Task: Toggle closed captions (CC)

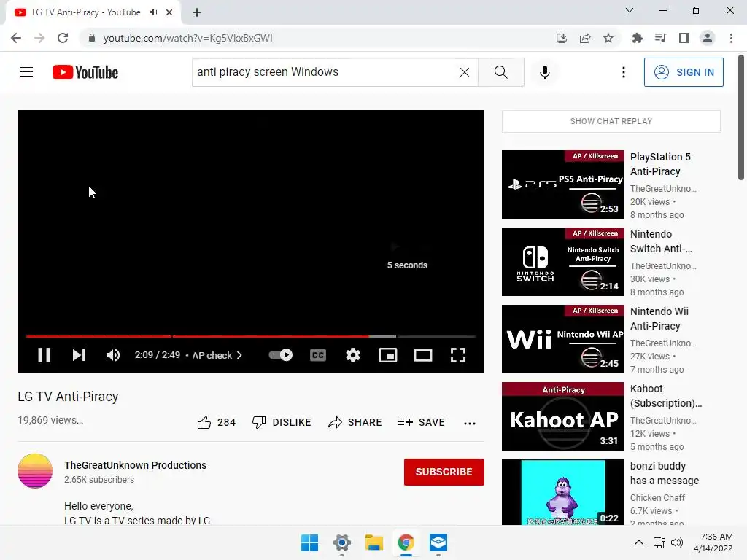Action: pos(318,355)
